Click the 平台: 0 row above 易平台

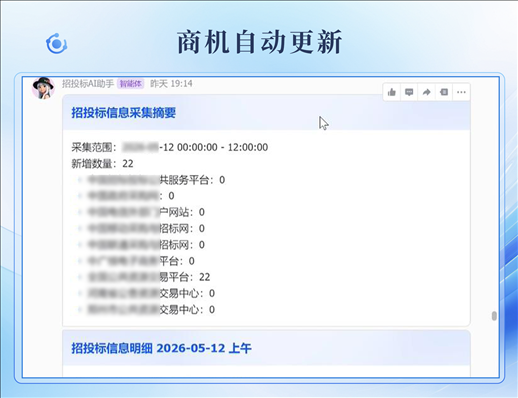click(x=136, y=261)
